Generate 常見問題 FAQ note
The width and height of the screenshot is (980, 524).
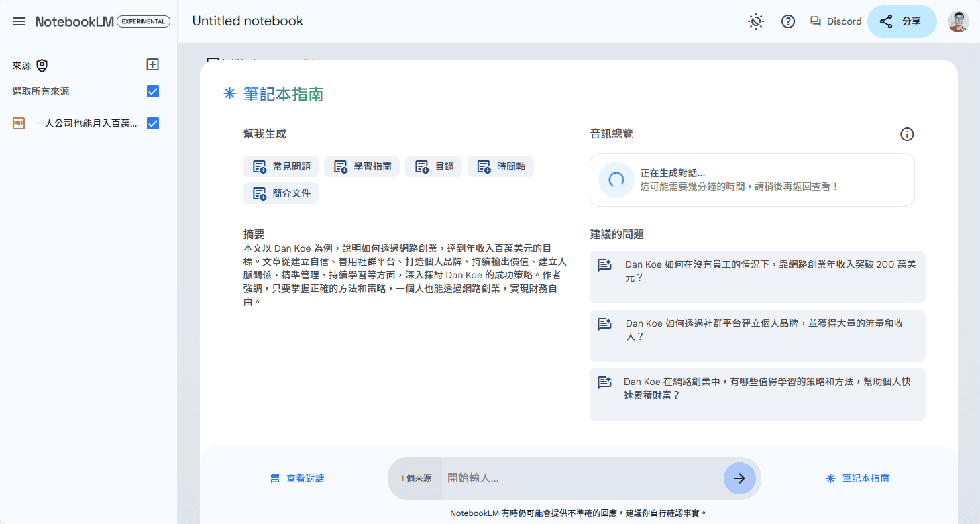coord(281,166)
